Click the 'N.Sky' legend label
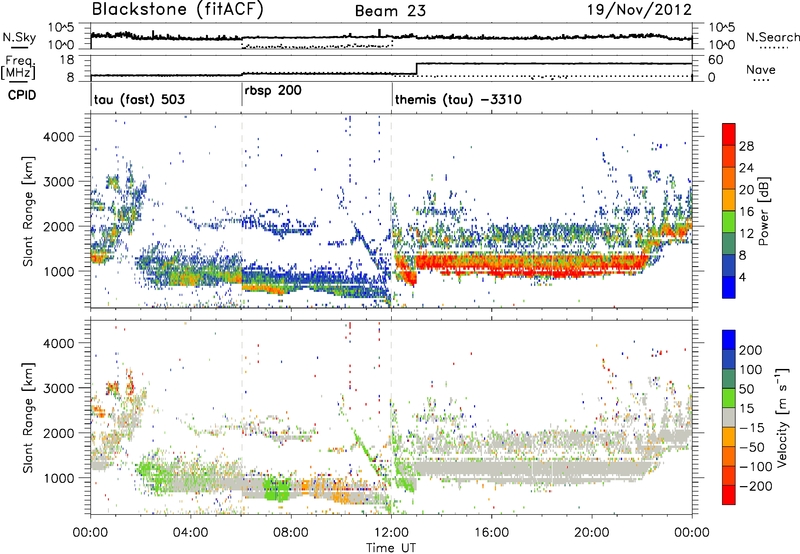The width and height of the screenshot is (800, 554). (x=19, y=37)
